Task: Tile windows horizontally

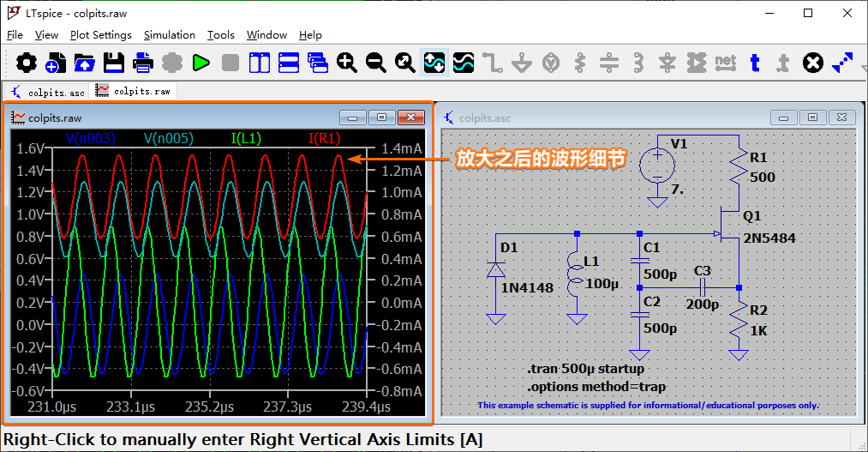Action: (289, 63)
